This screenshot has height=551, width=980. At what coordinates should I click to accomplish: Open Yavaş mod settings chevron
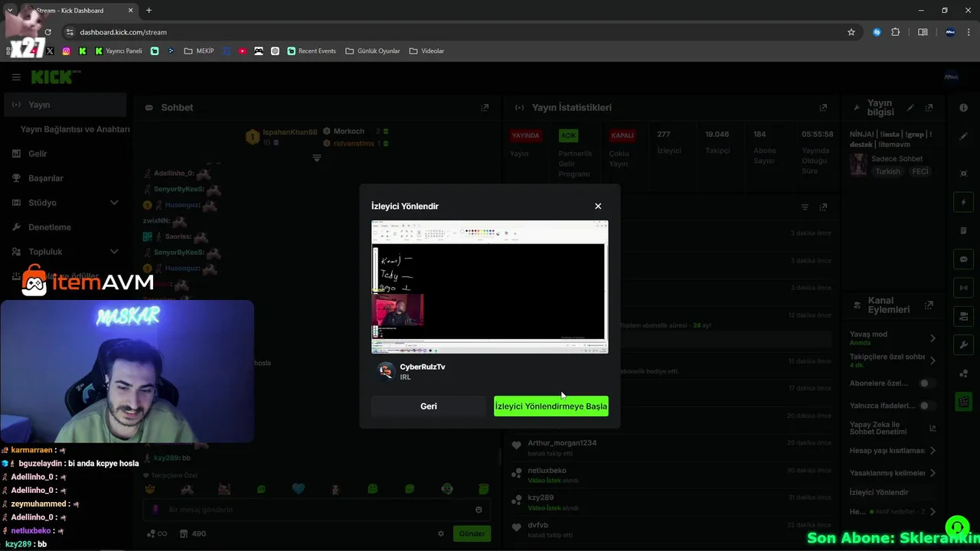point(933,338)
